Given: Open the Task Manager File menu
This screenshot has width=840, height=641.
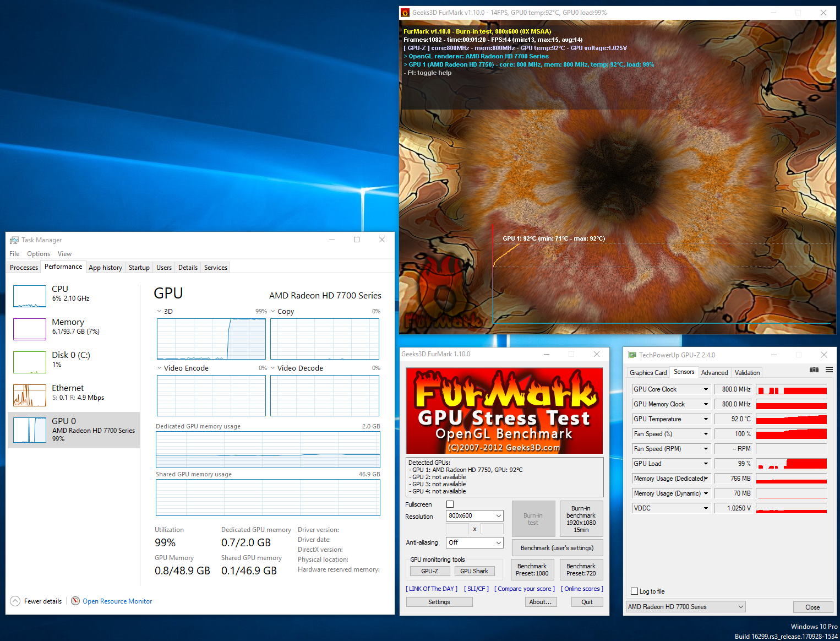Looking at the screenshot, I should (14, 254).
